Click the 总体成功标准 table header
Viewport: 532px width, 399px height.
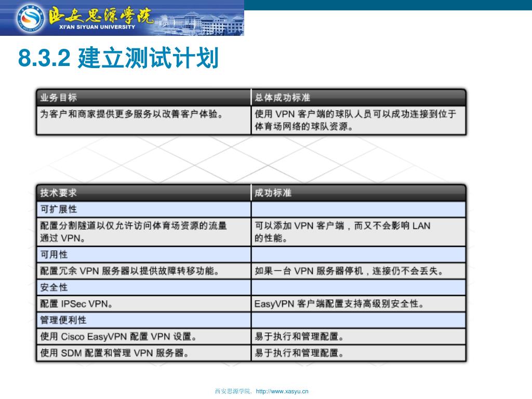358,98
